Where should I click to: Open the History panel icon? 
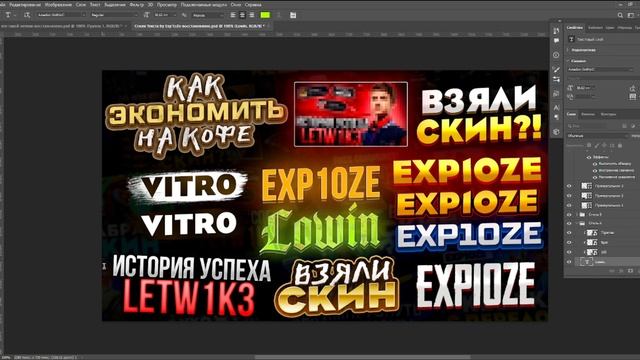click(556, 31)
